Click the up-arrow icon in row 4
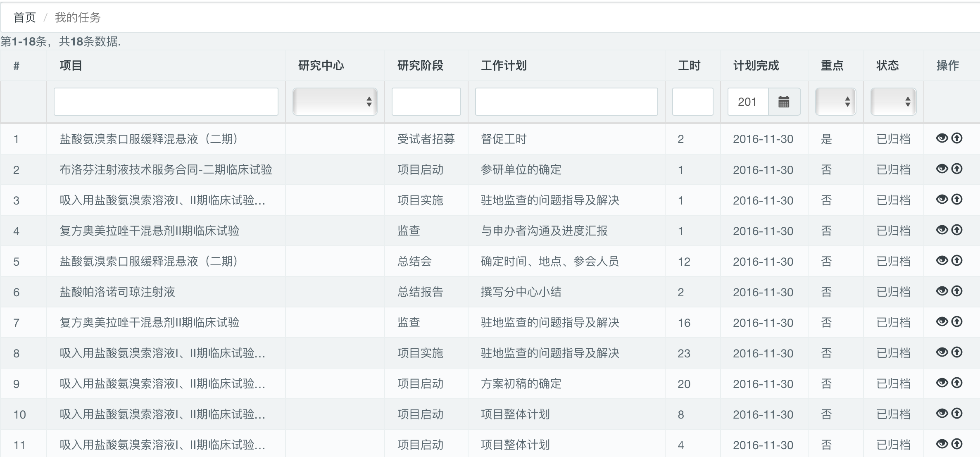This screenshot has width=980, height=457. point(957,230)
